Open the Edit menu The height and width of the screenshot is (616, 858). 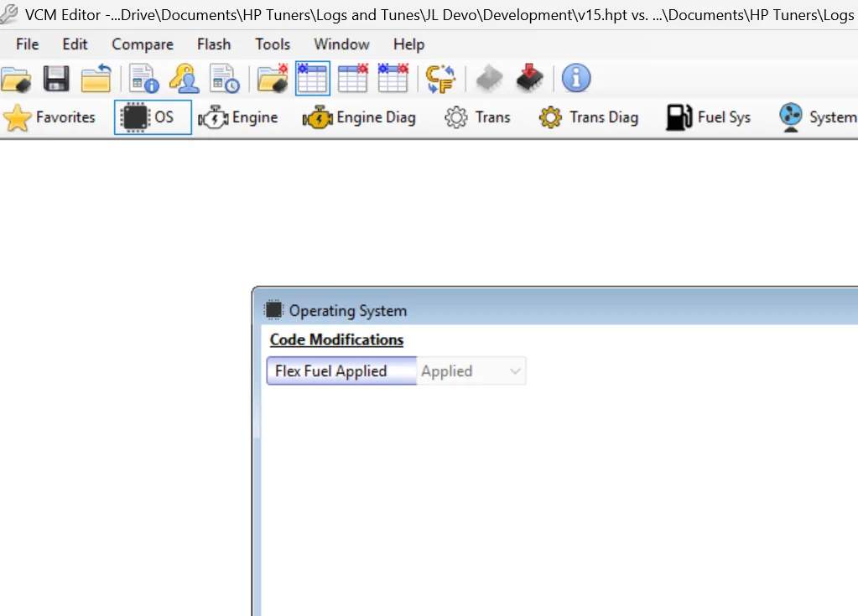coord(75,44)
